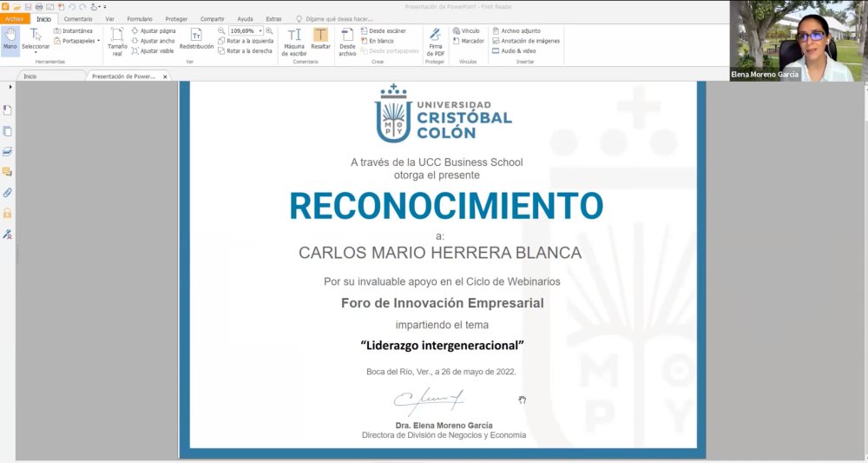This screenshot has width=868, height=463.
Task: Switch to the Inicio document tab
Action: click(x=51, y=76)
